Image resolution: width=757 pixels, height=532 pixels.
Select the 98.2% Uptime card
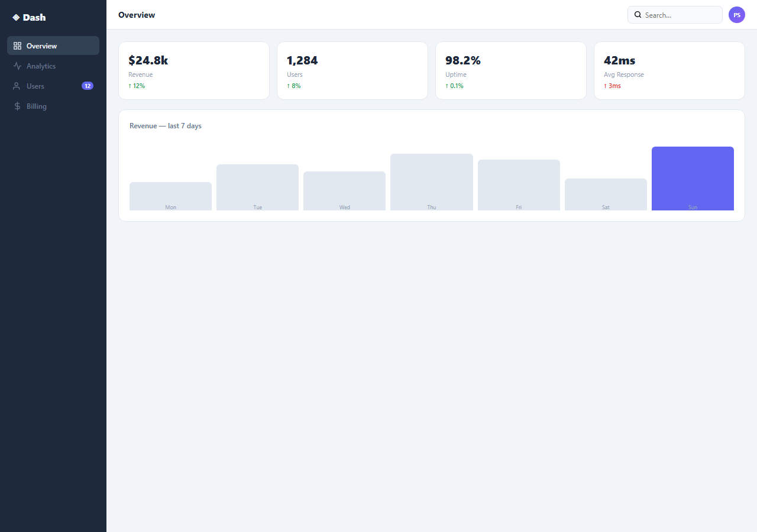[511, 70]
